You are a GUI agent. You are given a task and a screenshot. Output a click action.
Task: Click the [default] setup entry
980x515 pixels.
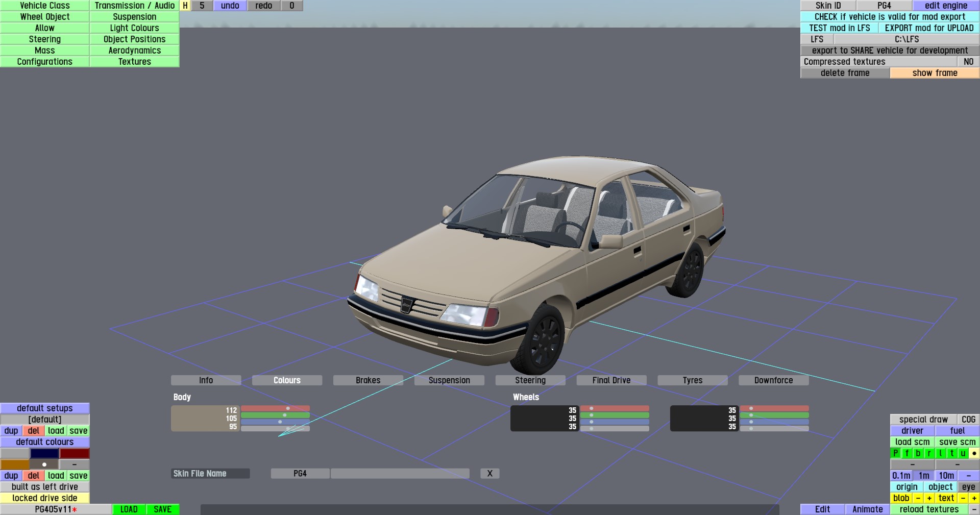pos(45,420)
